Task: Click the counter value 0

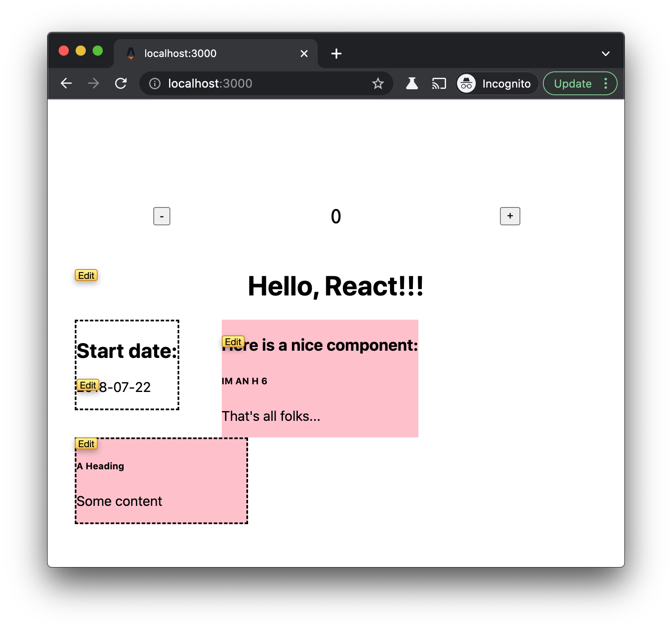Action: (336, 216)
